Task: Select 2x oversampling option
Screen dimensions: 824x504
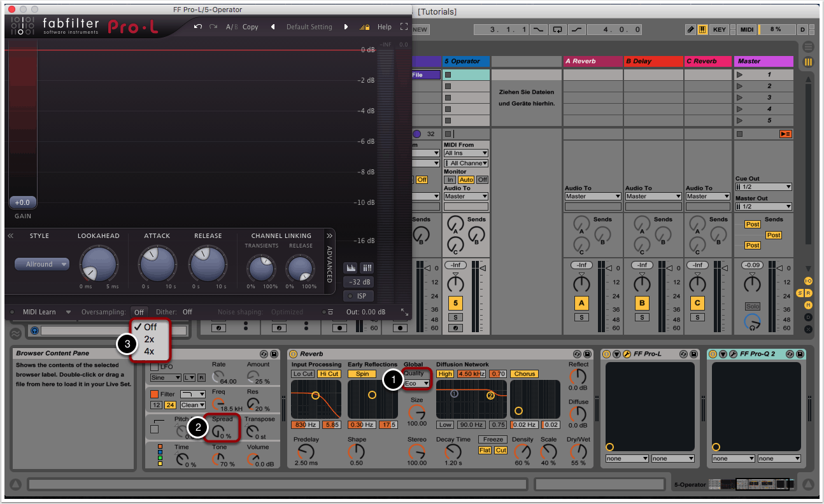Action: click(149, 339)
